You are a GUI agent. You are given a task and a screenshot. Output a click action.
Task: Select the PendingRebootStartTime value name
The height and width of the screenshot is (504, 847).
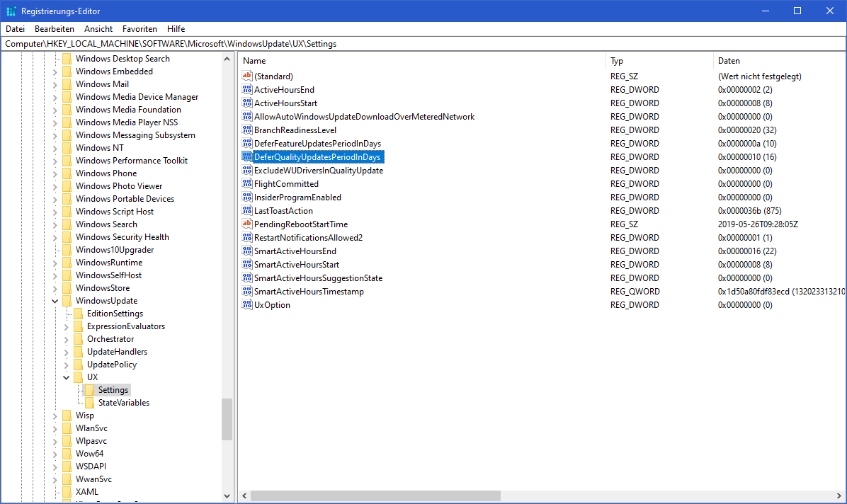pyautogui.click(x=301, y=224)
